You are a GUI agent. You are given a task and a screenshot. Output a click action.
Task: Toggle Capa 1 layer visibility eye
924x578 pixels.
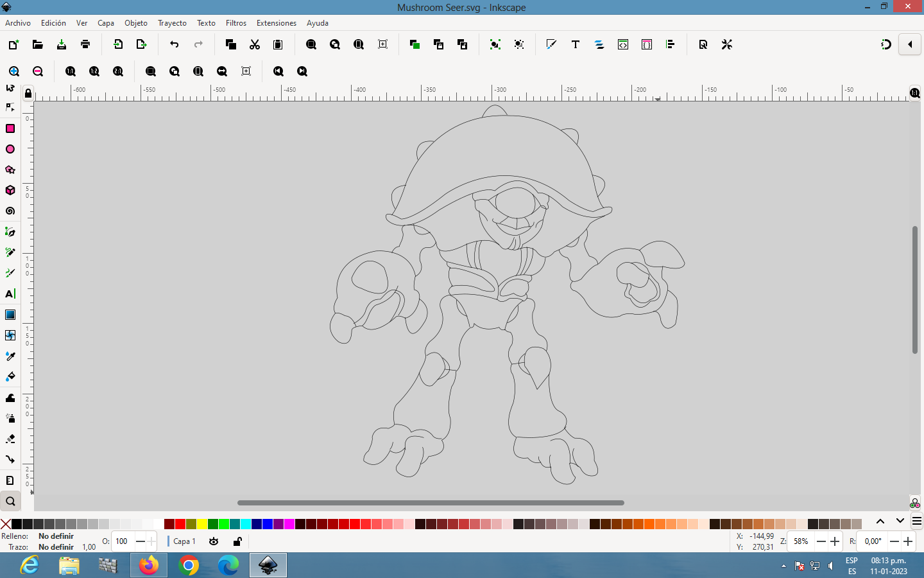214,541
